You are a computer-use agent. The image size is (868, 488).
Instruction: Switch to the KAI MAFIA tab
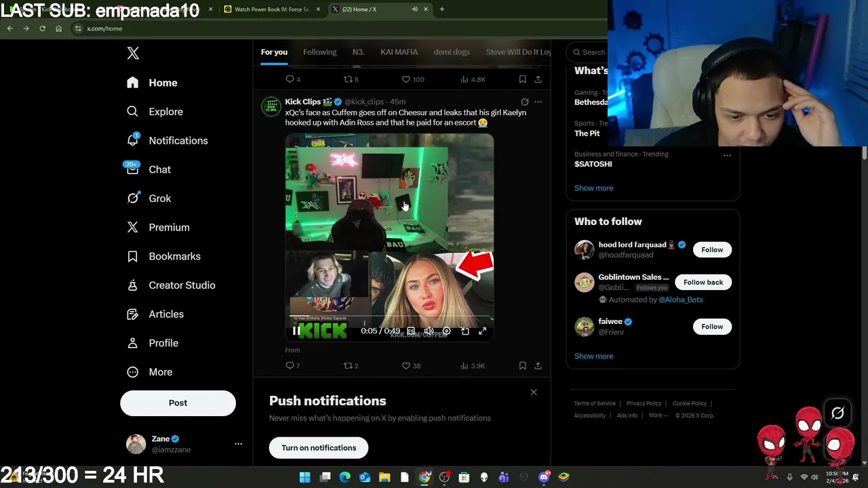[x=399, y=52]
